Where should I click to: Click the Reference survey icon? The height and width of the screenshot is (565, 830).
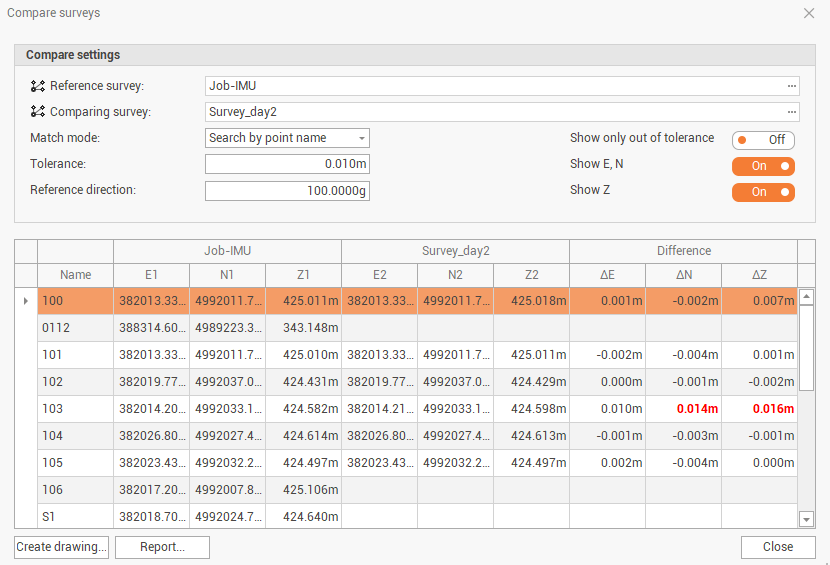click(38, 86)
